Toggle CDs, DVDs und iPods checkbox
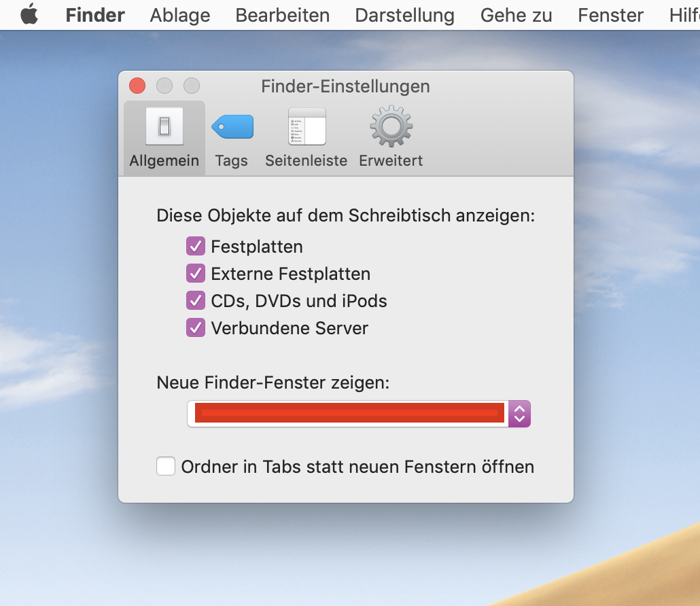This screenshot has height=606, width=700. click(196, 300)
